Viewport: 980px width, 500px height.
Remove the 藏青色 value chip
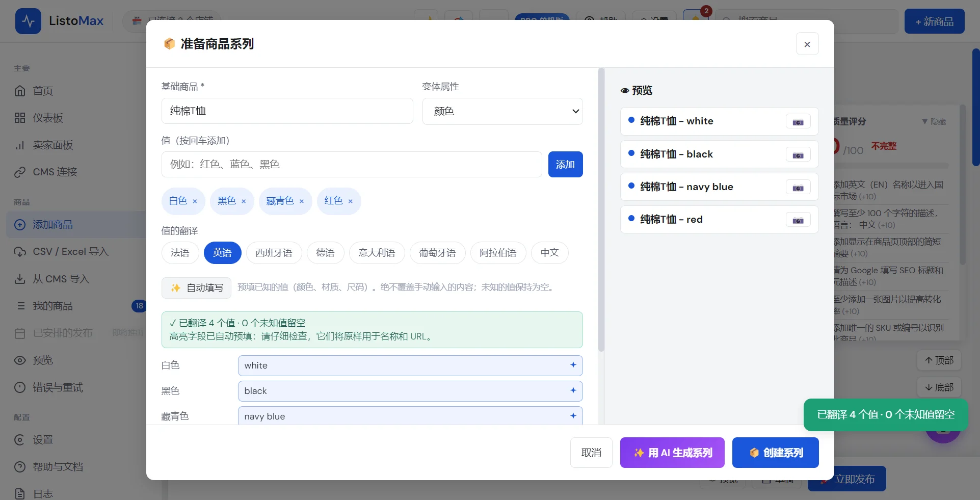[x=302, y=201]
